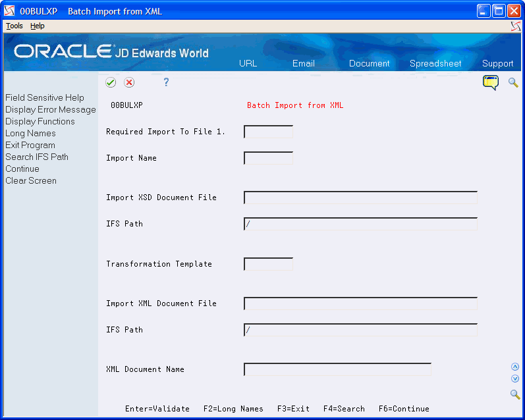Click Search IFS Path sidebar link
Viewport: 525px width, 420px height.
37,157
